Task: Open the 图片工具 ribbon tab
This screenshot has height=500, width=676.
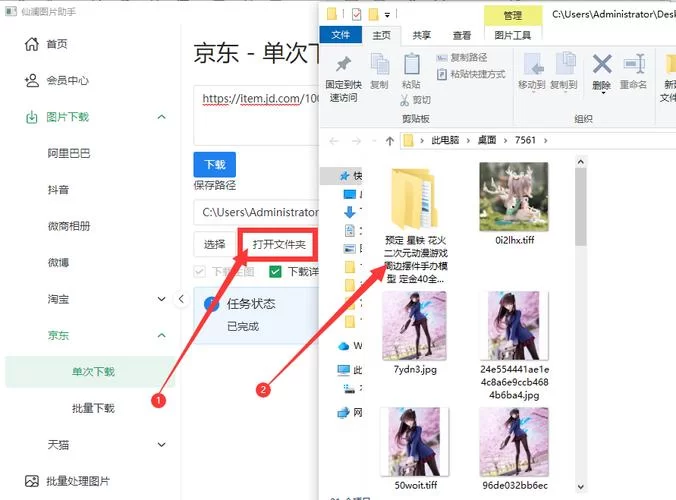Action: 513,35
